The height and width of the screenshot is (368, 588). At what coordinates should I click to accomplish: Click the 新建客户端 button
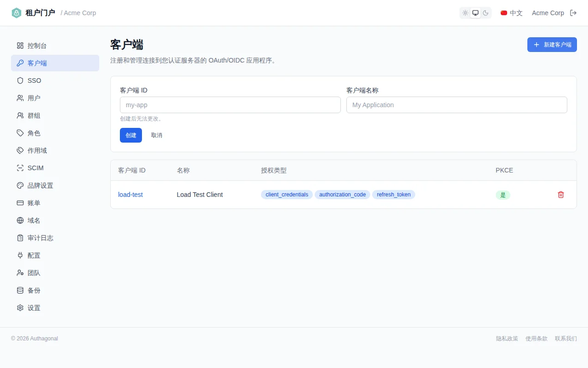[x=552, y=45]
